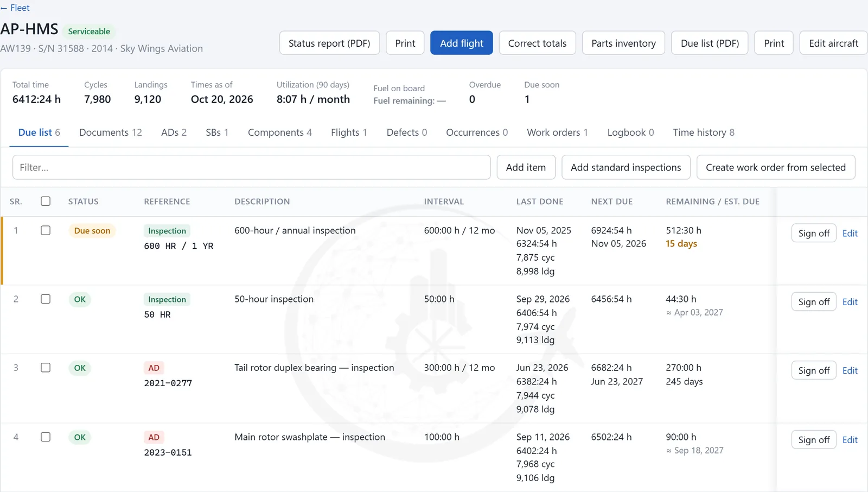Open the Documents tab
Screen dimensions: 868x492
[111, 133]
